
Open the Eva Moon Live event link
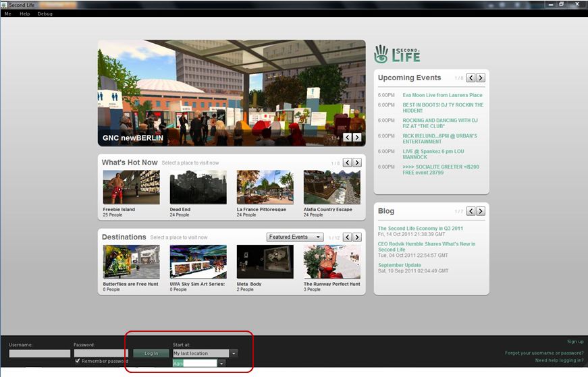[x=442, y=95]
